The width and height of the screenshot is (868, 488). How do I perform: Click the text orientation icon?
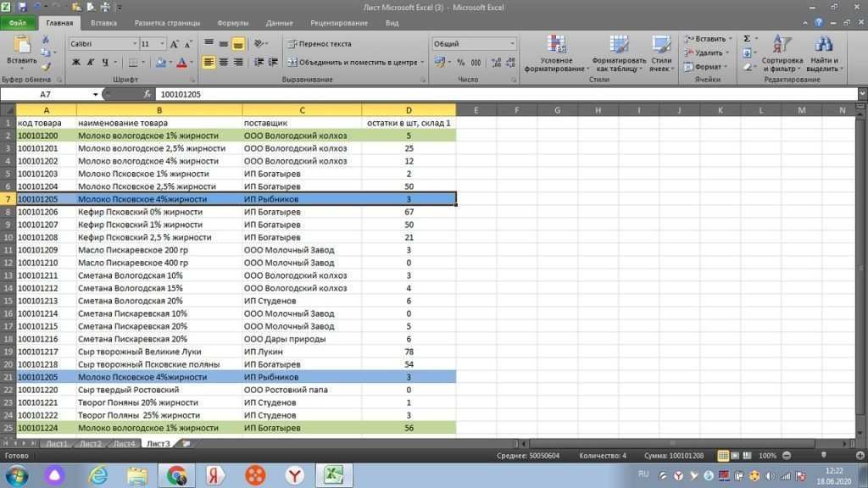point(259,43)
